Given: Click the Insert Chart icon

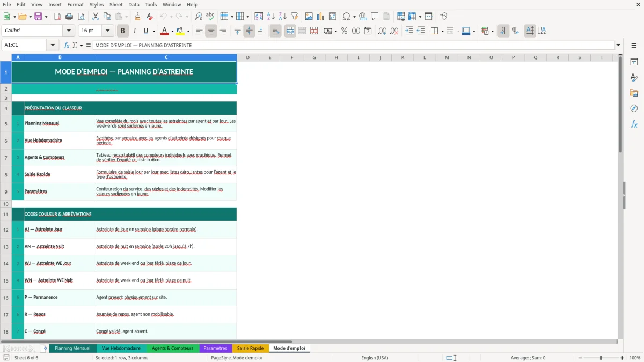Looking at the screenshot, I should tap(321, 17).
